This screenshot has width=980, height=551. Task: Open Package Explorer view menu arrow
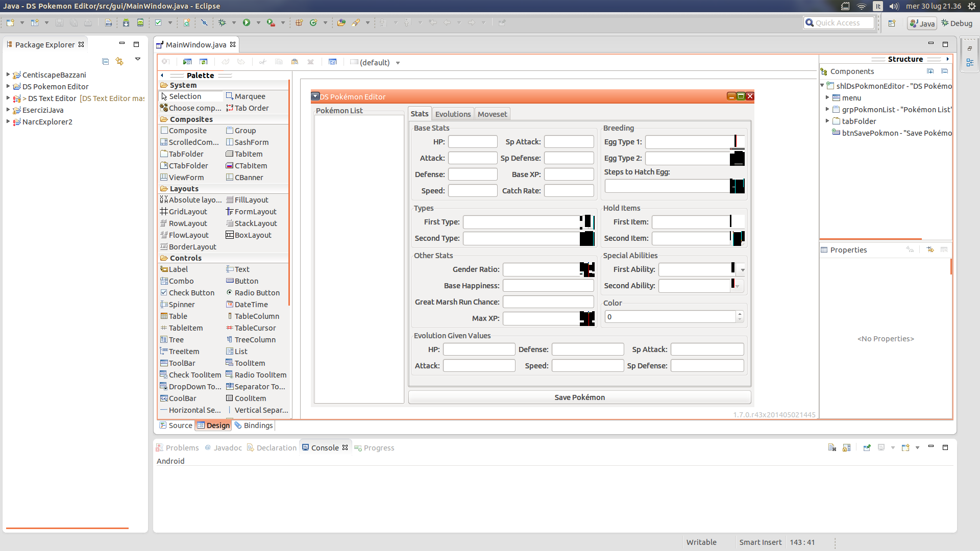click(x=137, y=59)
